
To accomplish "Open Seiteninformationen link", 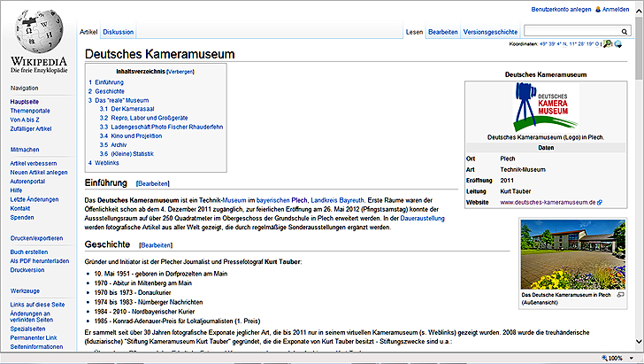I will coord(36,347).
